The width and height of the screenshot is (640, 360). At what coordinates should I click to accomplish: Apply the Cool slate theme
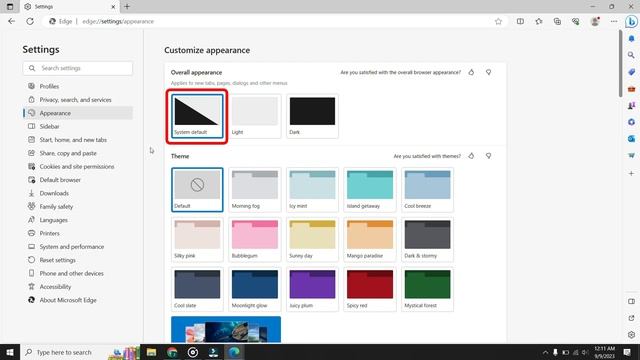tap(197, 289)
